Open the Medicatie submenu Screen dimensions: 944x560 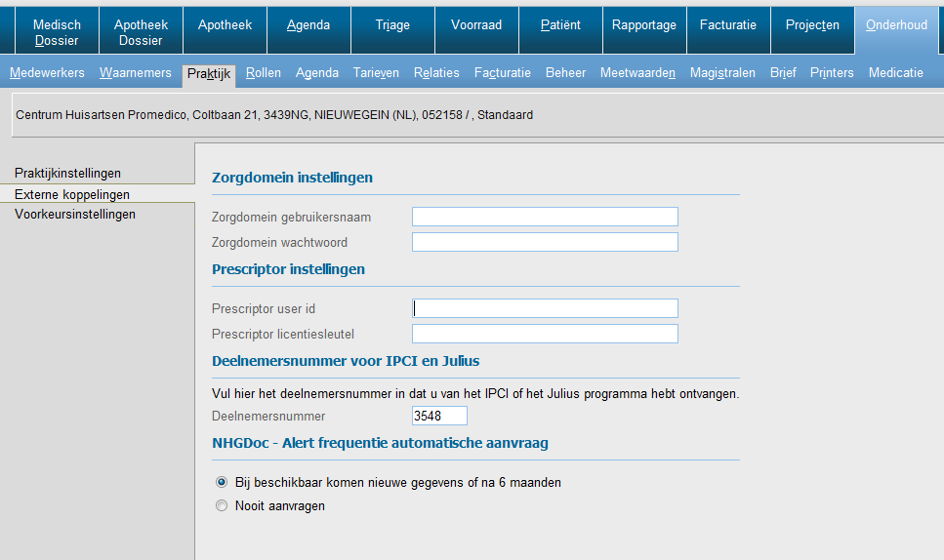(896, 73)
